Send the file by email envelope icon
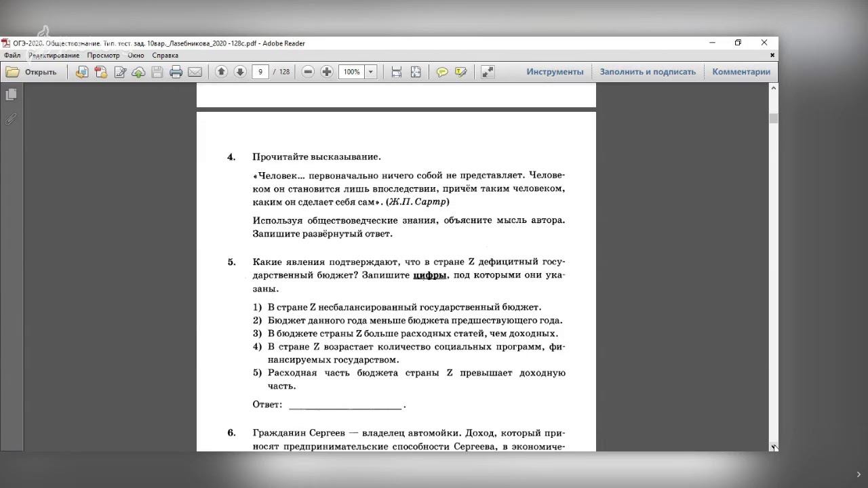The width and height of the screenshot is (868, 488). 195,72
